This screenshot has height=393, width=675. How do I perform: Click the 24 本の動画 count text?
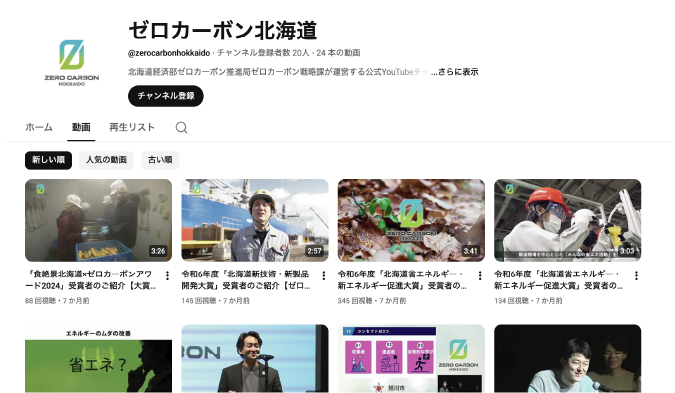pyautogui.click(x=338, y=53)
